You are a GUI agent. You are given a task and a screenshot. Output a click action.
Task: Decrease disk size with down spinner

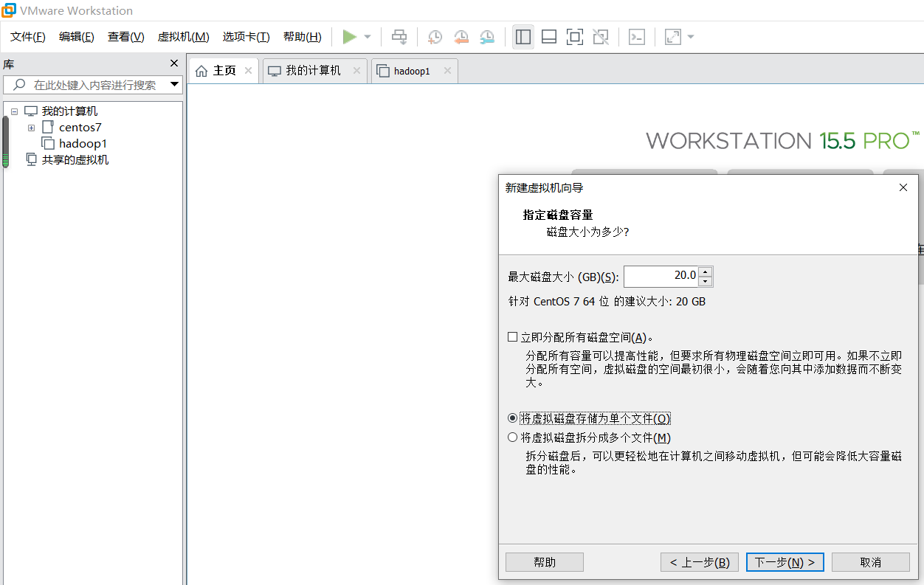[706, 282]
